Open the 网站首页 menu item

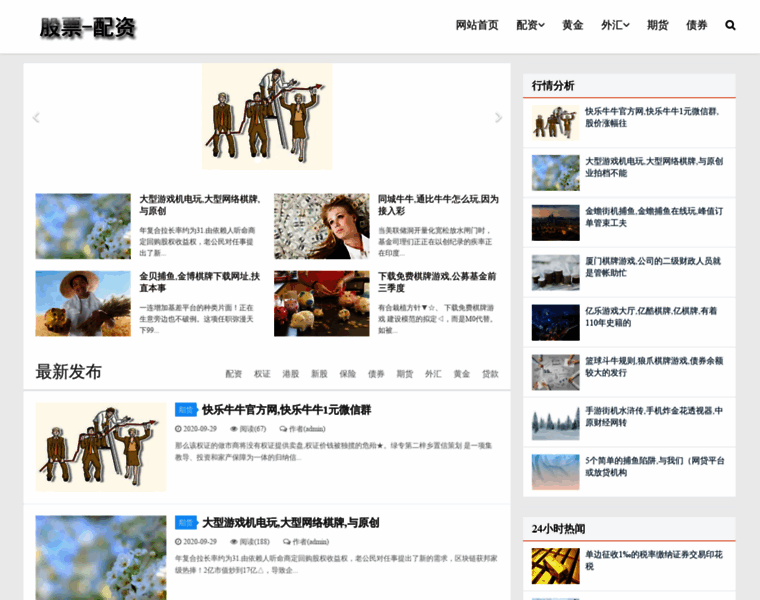477,25
